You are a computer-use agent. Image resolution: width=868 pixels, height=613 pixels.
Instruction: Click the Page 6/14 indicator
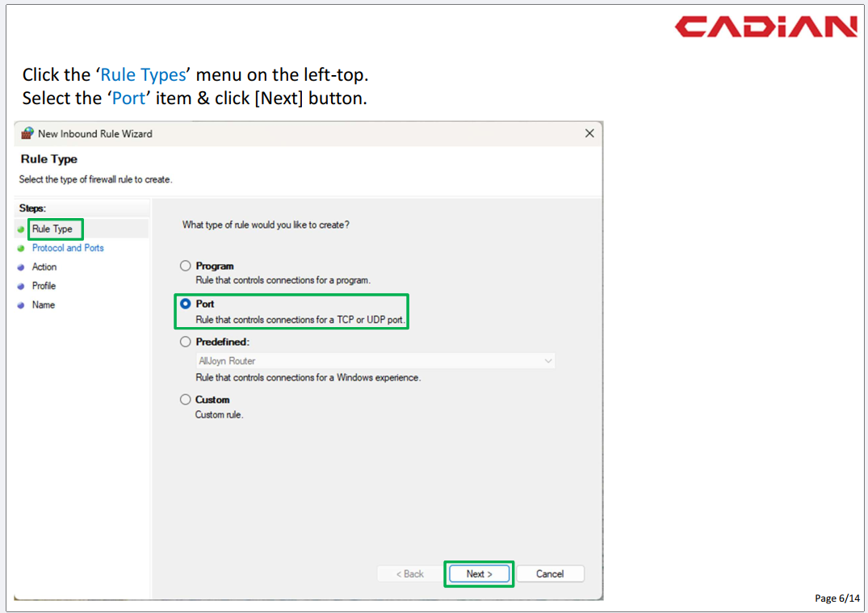(837, 598)
